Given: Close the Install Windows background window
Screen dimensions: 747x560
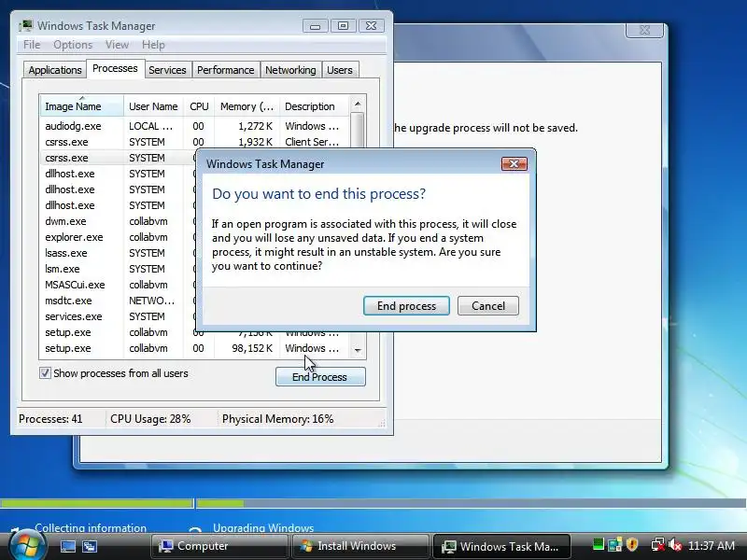Looking at the screenshot, I should (644, 30).
